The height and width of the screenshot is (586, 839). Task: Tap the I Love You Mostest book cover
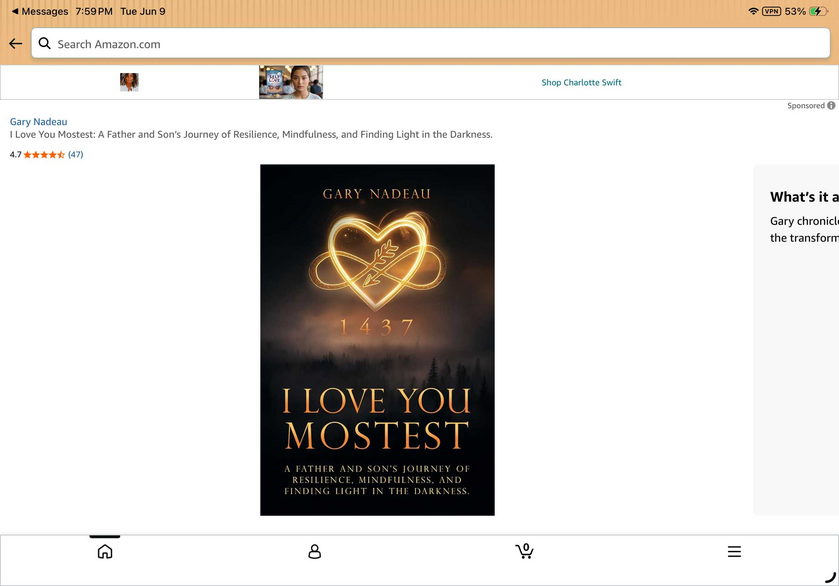(x=377, y=340)
